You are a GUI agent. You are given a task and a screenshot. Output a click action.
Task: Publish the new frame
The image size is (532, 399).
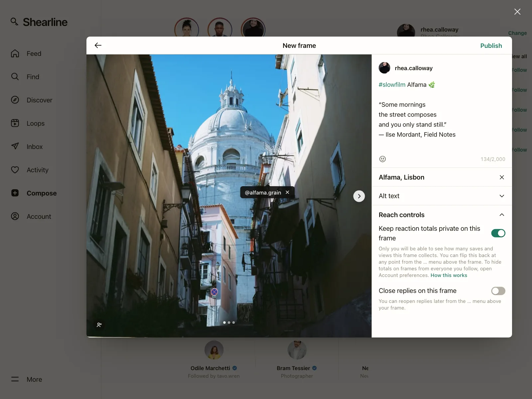tap(491, 46)
